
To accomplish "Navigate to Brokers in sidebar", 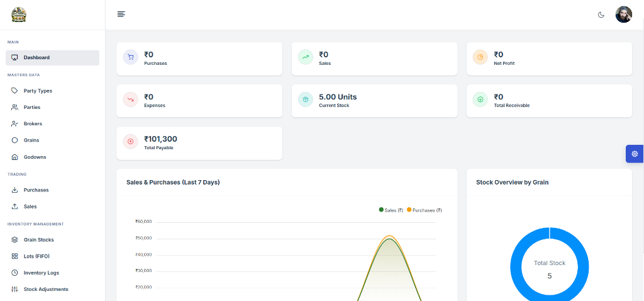I will coord(53,124).
